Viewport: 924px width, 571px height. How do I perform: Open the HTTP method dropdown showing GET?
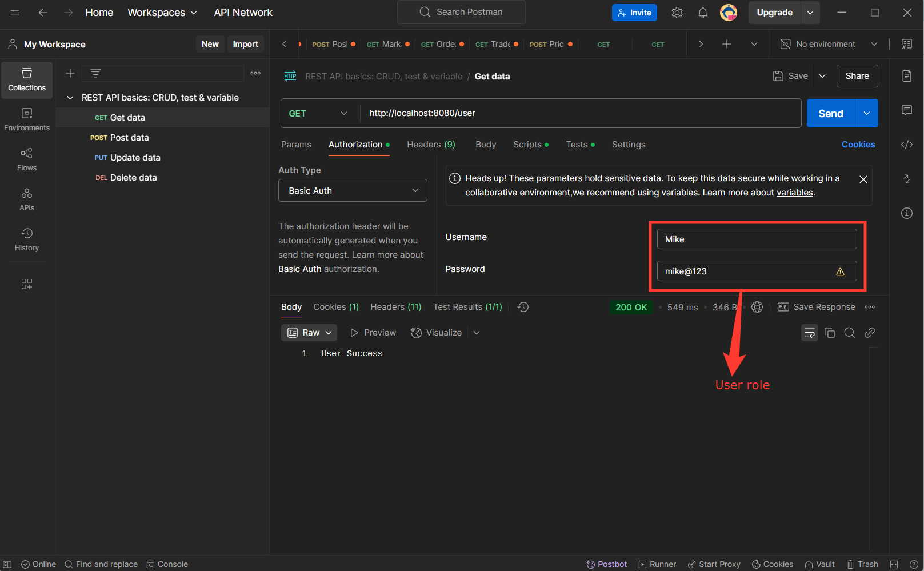[x=318, y=113]
